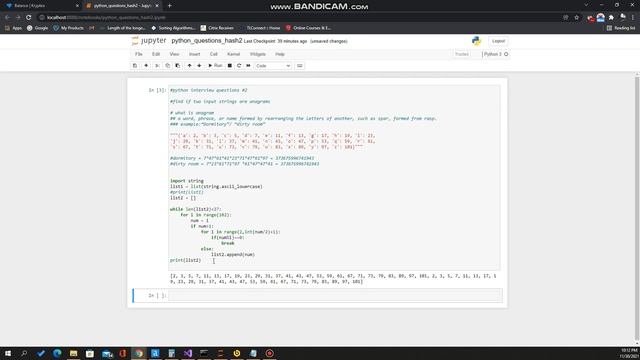Interrupt the kernel with the stop icon

[230, 66]
